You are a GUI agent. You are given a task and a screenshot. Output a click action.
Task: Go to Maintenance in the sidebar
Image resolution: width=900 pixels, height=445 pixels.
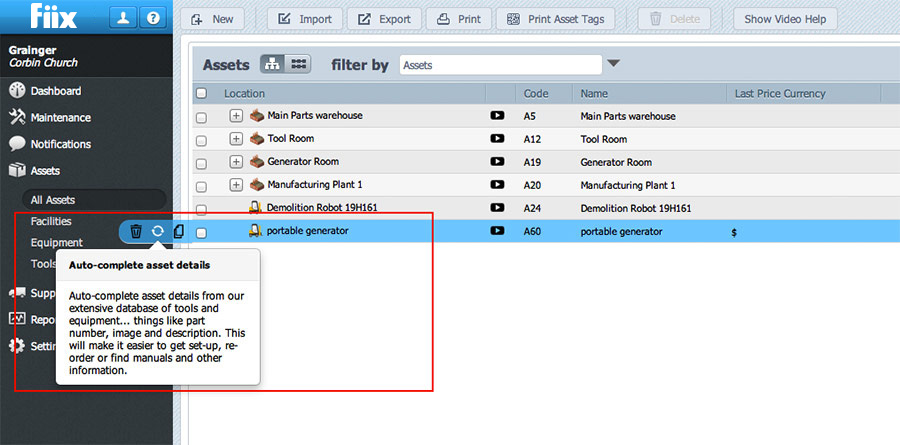click(x=60, y=117)
